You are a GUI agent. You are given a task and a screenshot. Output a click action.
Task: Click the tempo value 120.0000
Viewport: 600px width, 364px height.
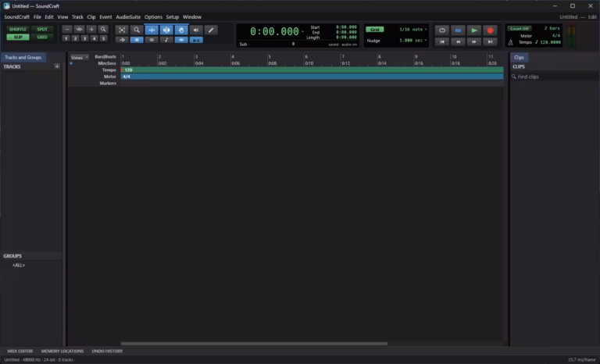550,42
